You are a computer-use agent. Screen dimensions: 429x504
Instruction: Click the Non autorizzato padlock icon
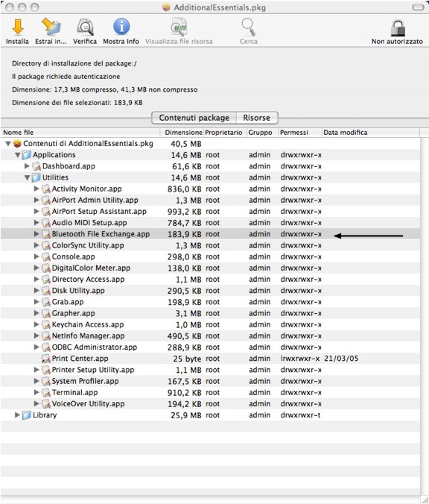click(x=398, y=28)
